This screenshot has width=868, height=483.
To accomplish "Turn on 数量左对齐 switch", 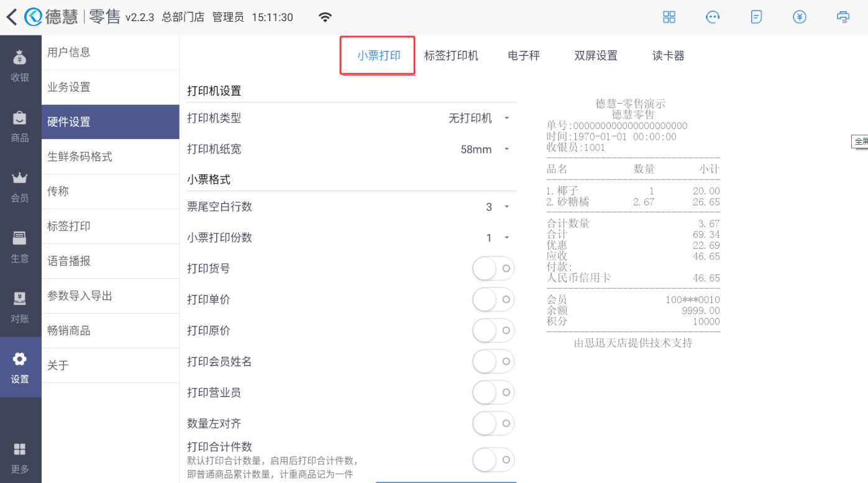I will (493, 423).
